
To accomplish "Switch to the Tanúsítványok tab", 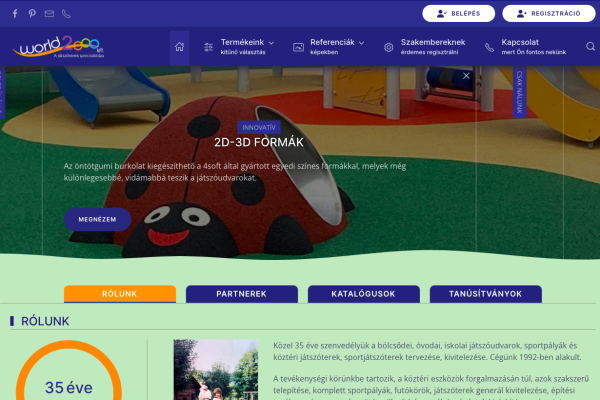I will click(x=486, y=294).
